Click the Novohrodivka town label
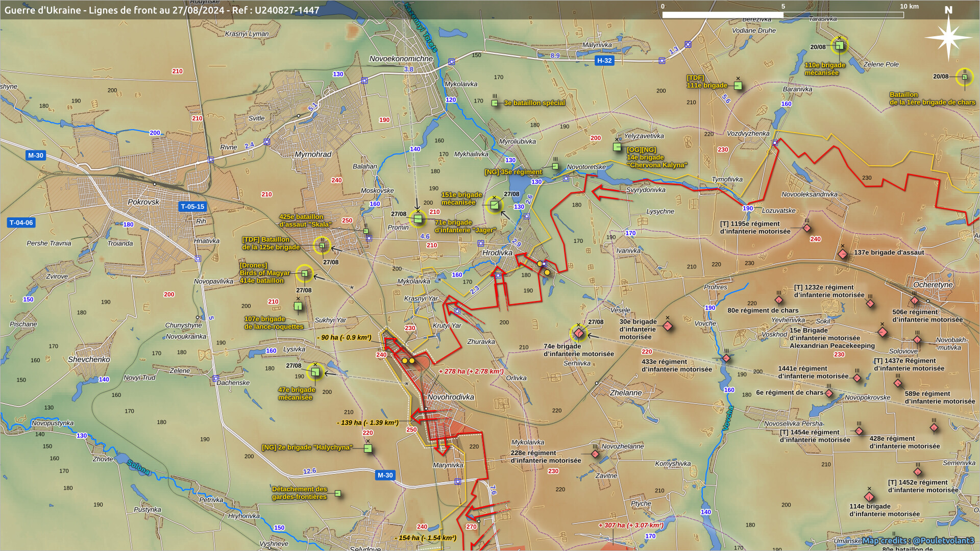 (451, 397)
